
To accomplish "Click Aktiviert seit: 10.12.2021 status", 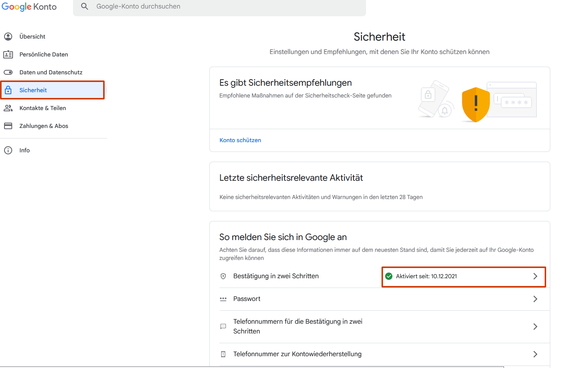I will [x=426, y=276].
